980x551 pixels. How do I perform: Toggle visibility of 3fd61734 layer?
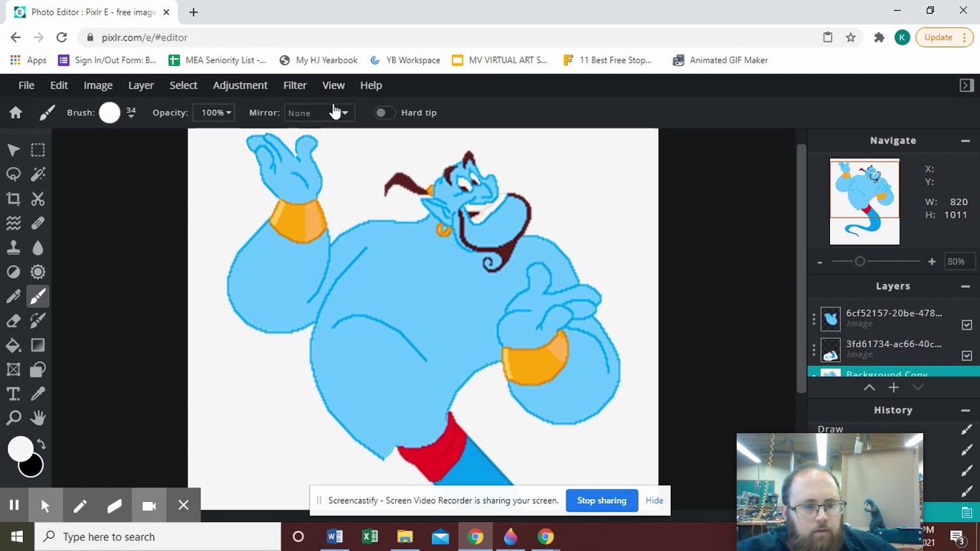click(967, 356)
